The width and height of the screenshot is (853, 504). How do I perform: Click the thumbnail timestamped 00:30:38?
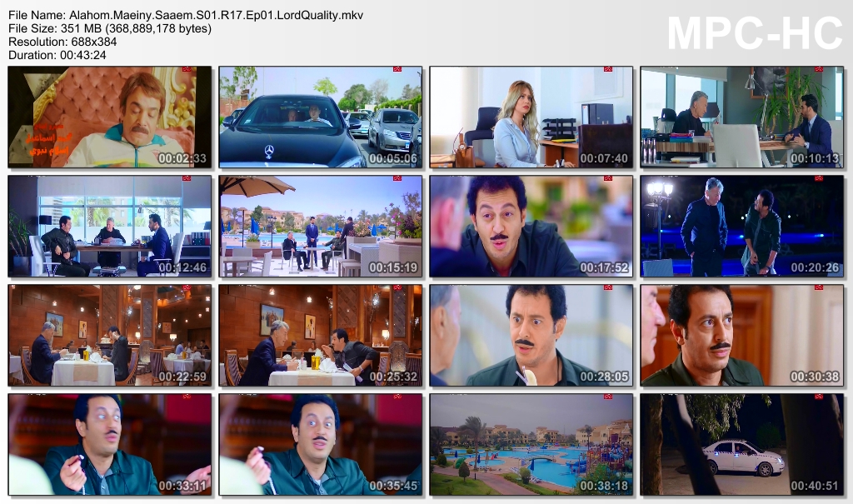pos(742,335)
